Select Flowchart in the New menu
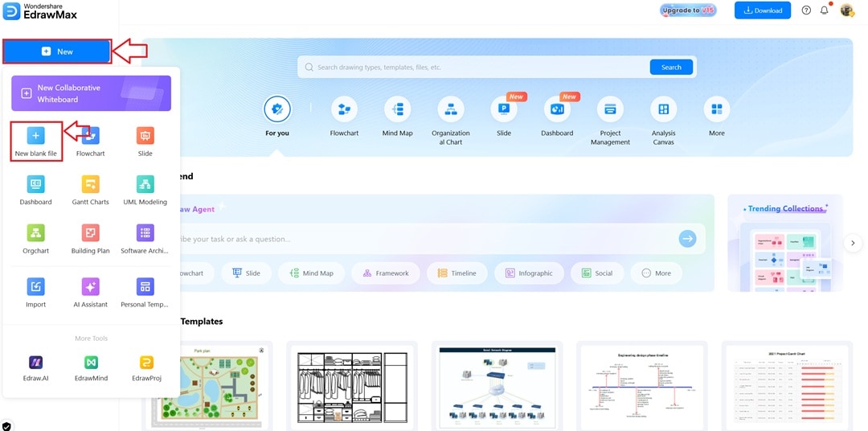The image size is (868, 431). pos(90,142)
